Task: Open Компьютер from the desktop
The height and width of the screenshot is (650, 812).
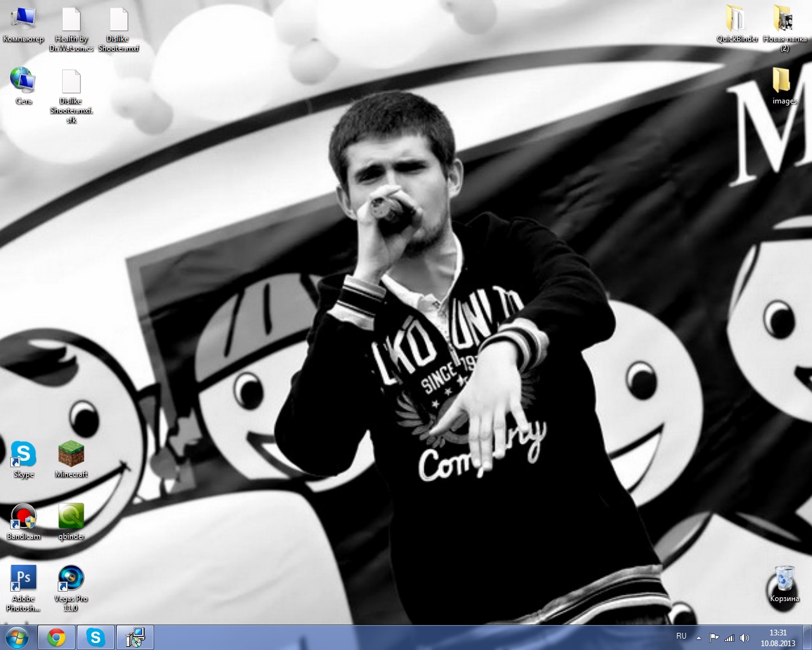Action: pyautogui.click(x=24, y=19)
